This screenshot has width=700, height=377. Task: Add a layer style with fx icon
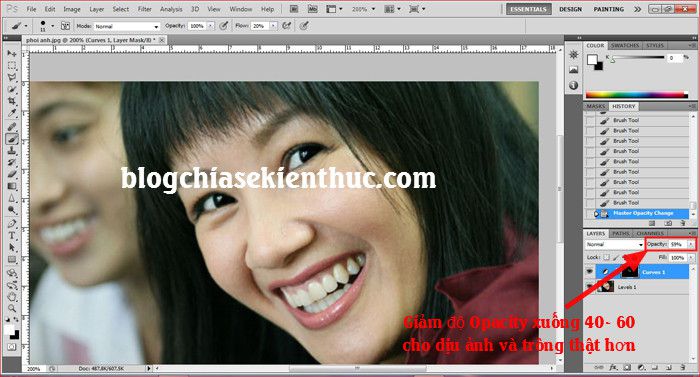coord(613,368)
